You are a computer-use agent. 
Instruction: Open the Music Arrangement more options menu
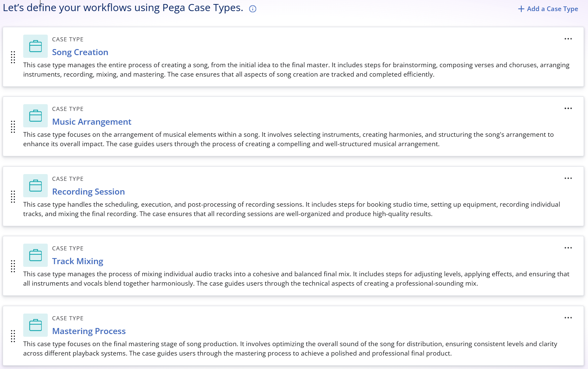[x=568, y=109]
